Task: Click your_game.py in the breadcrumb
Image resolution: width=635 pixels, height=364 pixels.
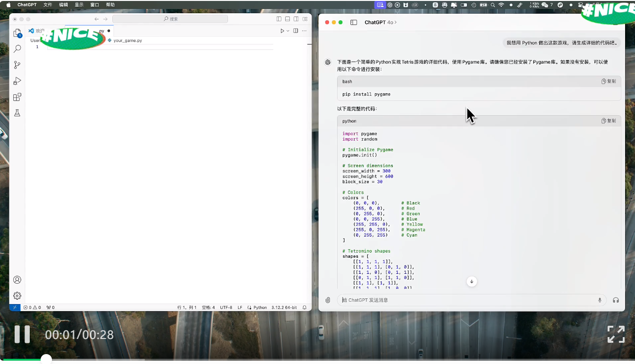Action: pyautogui.click(x=127, y=41)
